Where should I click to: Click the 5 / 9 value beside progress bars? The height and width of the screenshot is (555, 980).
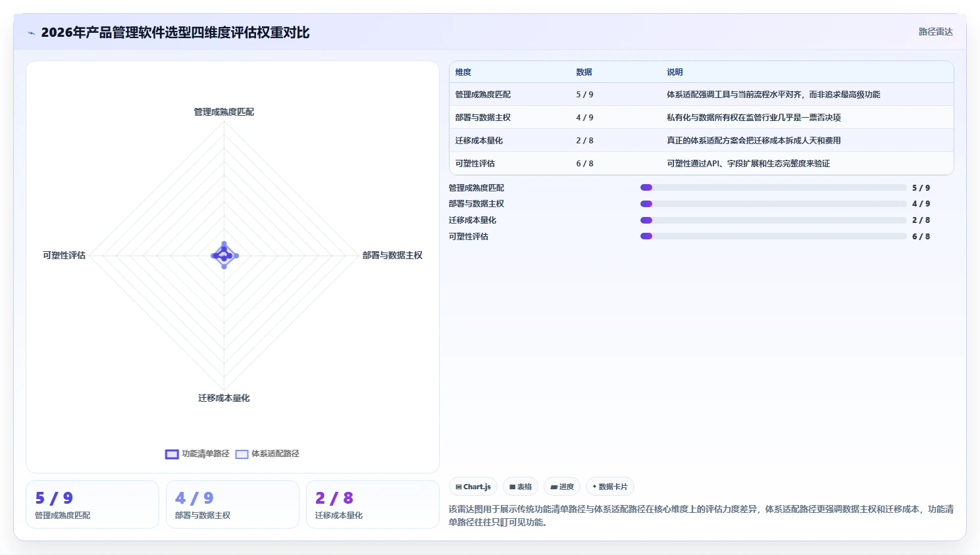click(x=921, y=187)
